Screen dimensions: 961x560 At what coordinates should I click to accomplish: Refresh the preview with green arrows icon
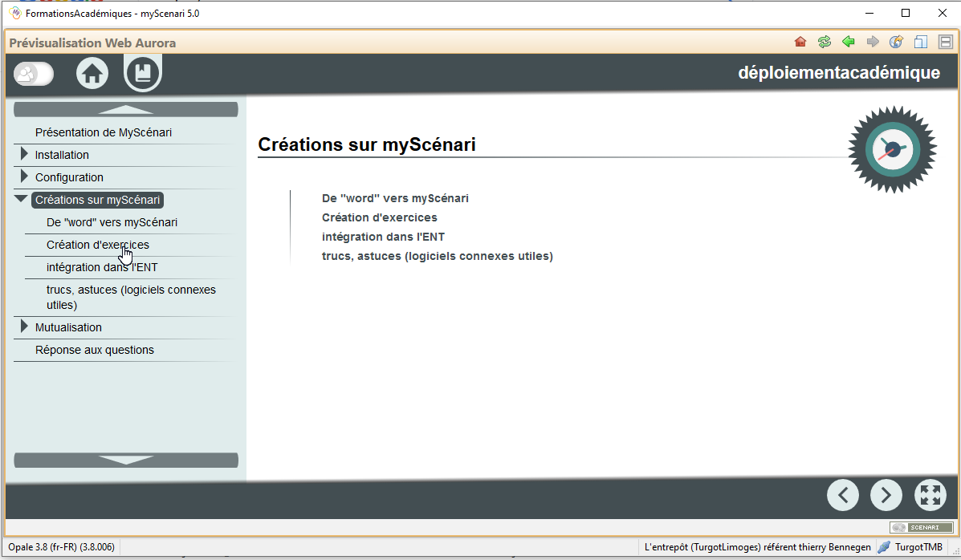(825, 42)
